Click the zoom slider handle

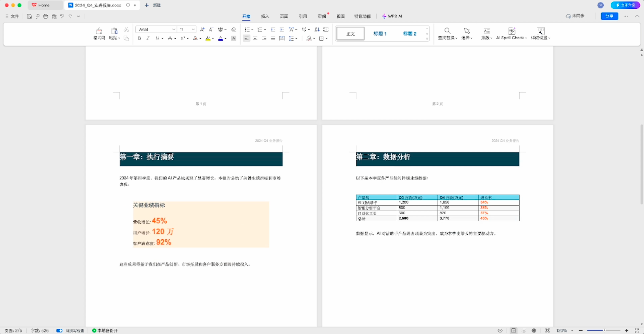(x=604, y=331)
